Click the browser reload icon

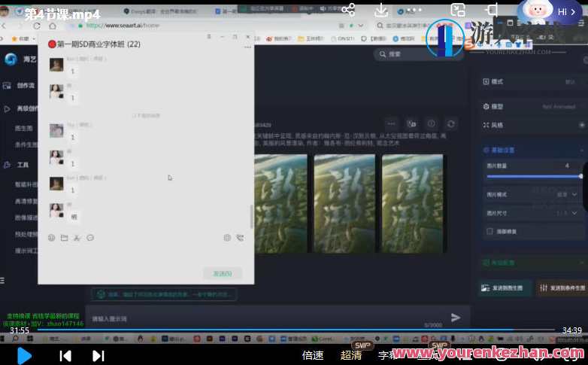(x=37, y=26)
